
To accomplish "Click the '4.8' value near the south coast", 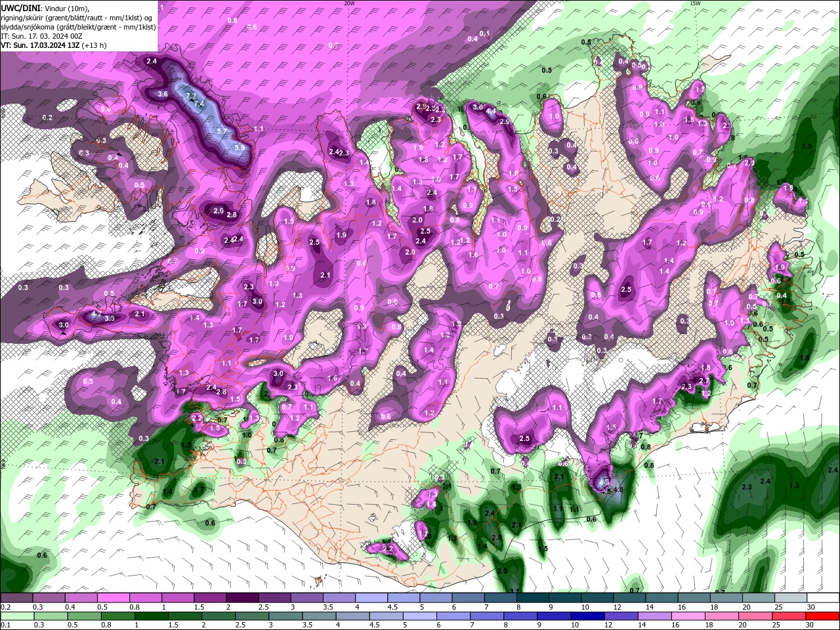I will pos(618,490).
